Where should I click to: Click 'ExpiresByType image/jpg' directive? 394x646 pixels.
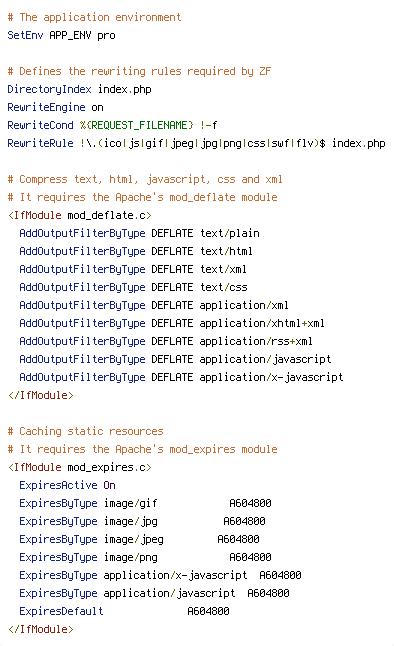tap(88, 521)
